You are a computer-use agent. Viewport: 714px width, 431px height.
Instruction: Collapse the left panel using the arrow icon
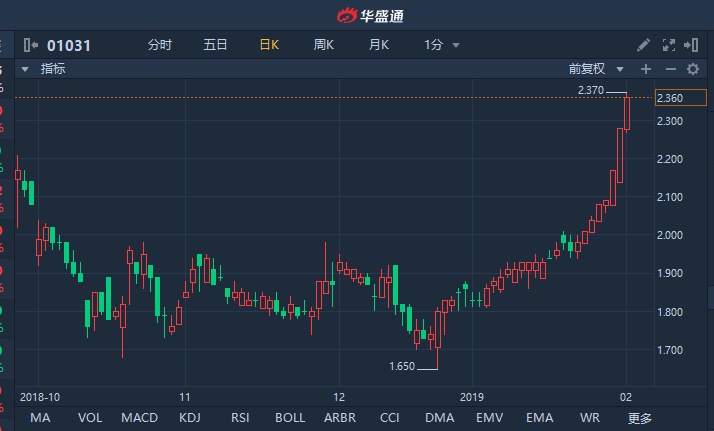click(x=31, y=45)
